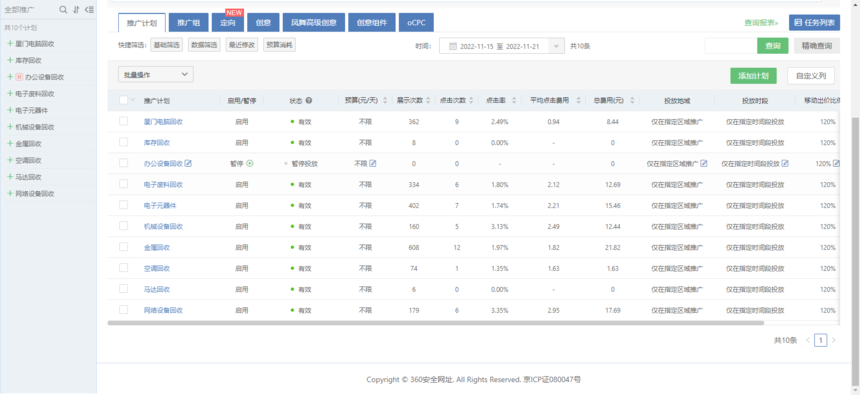Viewport: 860px width, 395px height.
Task: Select 空调回收 in the sidebar tree
Action: point(28,161)
